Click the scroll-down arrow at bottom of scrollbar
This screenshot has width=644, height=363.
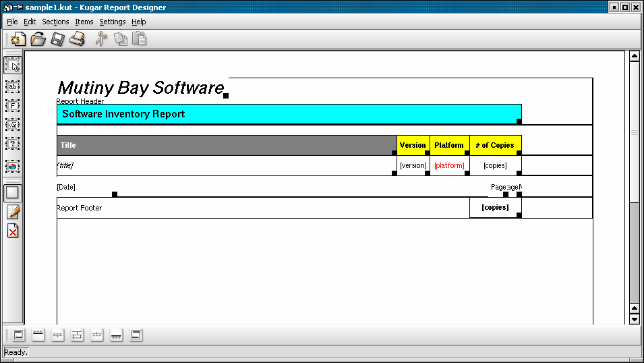tap(635, 319)
